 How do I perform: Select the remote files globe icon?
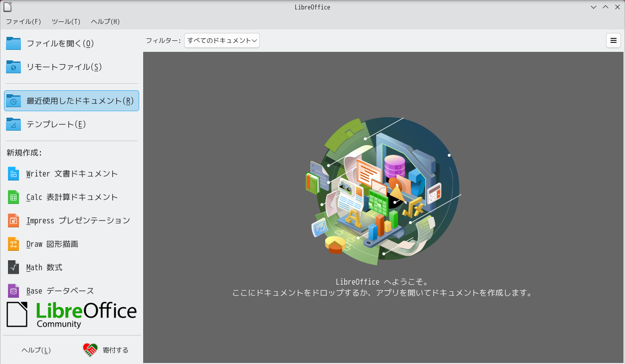pos(13,67)
